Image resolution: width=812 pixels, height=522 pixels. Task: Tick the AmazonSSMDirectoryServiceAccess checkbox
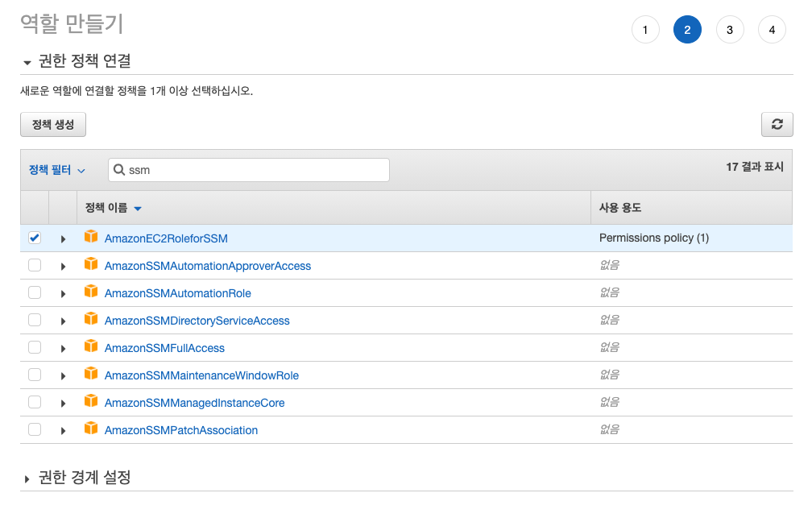pyautogui.click(x=35, y=320)
